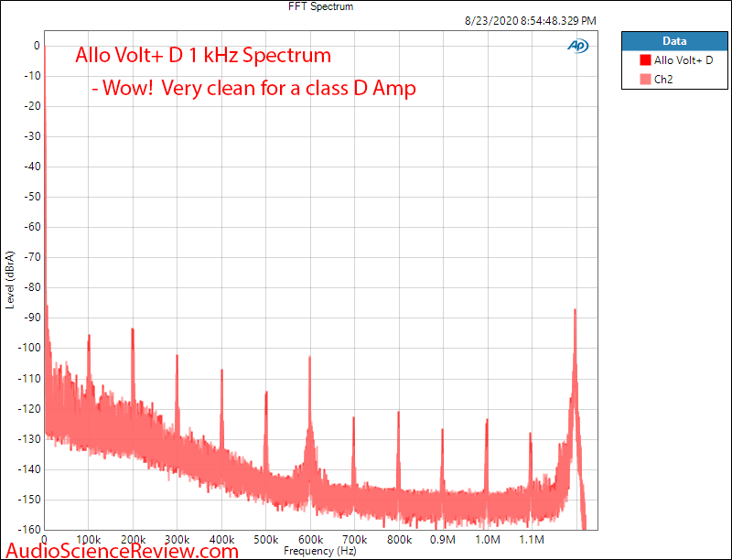Click the Level (dBrA) axis label
This screenshot has width=732, height=560.
10,280
